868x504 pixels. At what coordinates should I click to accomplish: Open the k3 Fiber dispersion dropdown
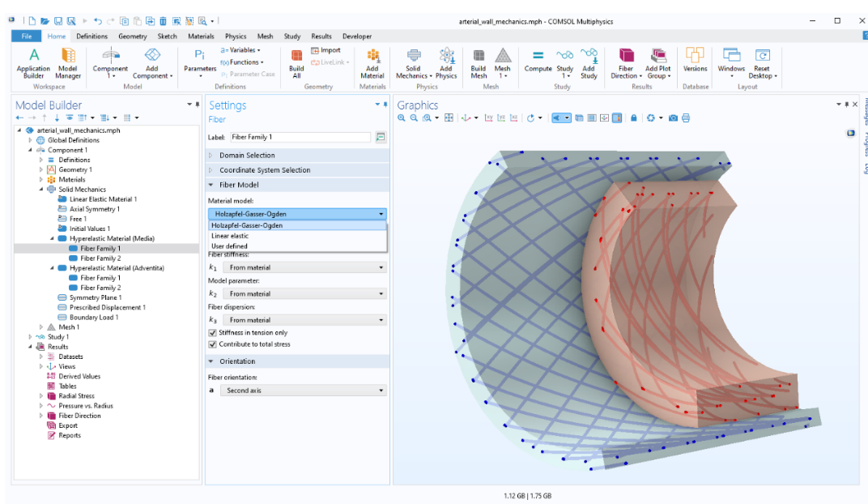(x=304, y=320)
